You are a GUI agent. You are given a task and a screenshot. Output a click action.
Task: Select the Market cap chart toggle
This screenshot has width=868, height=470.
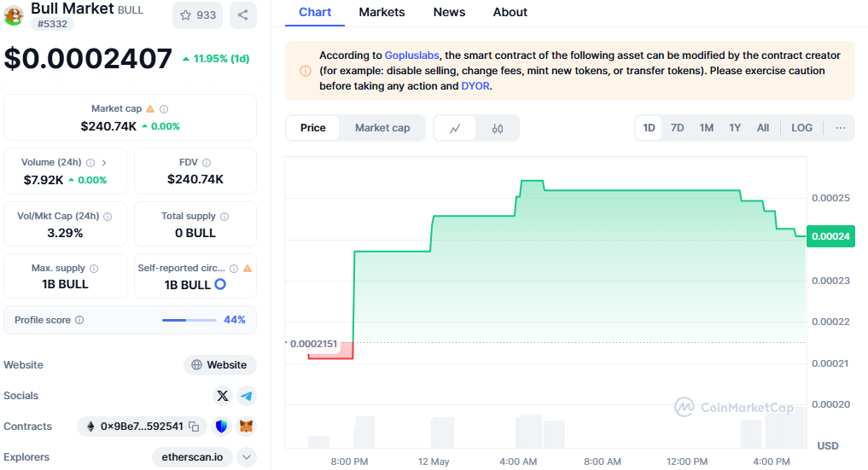[x=382, y=128]
